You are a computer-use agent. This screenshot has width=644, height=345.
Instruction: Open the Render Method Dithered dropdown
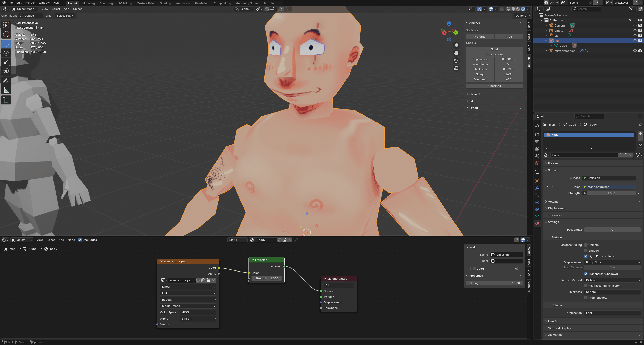613,280
